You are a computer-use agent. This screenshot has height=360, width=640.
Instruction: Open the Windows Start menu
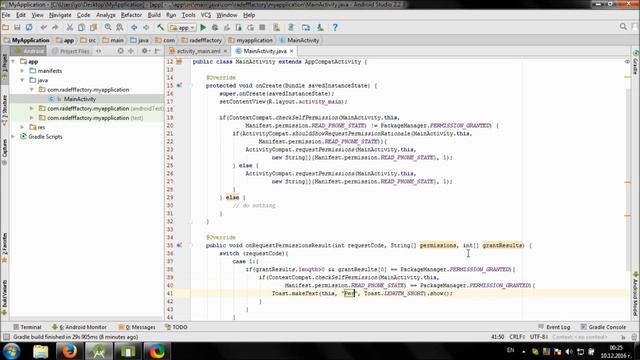coord(11,351)
